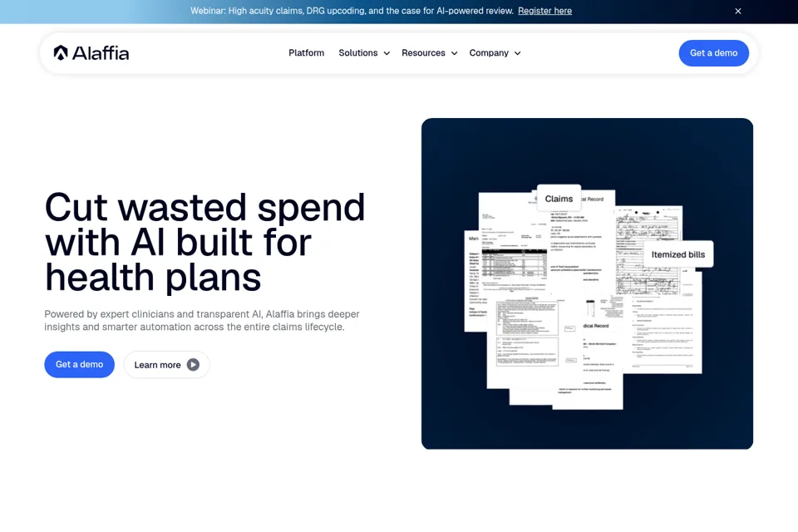The image size is (798, 532).
Task: Close the webinar announcement banner
Action: [738, 11]
